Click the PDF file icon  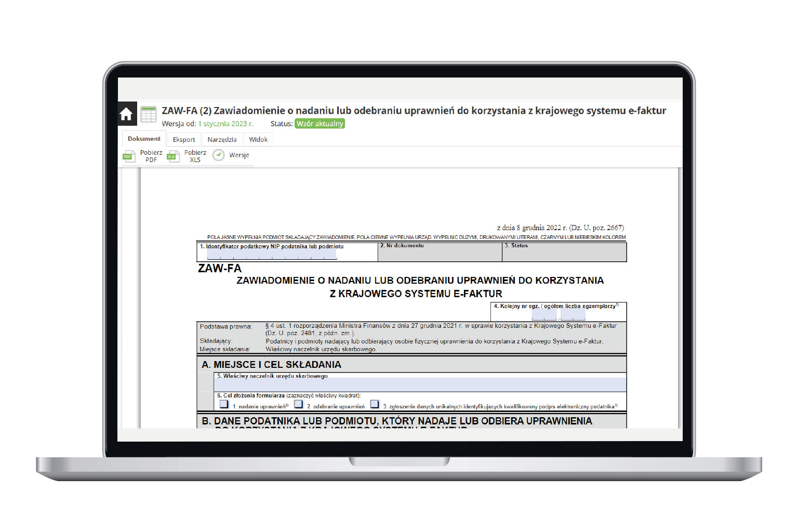click(128, 156)
